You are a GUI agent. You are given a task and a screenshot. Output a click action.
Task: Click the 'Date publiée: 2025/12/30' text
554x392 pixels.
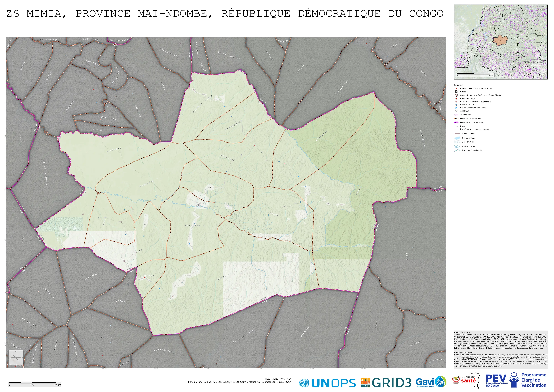pos(278,379)
